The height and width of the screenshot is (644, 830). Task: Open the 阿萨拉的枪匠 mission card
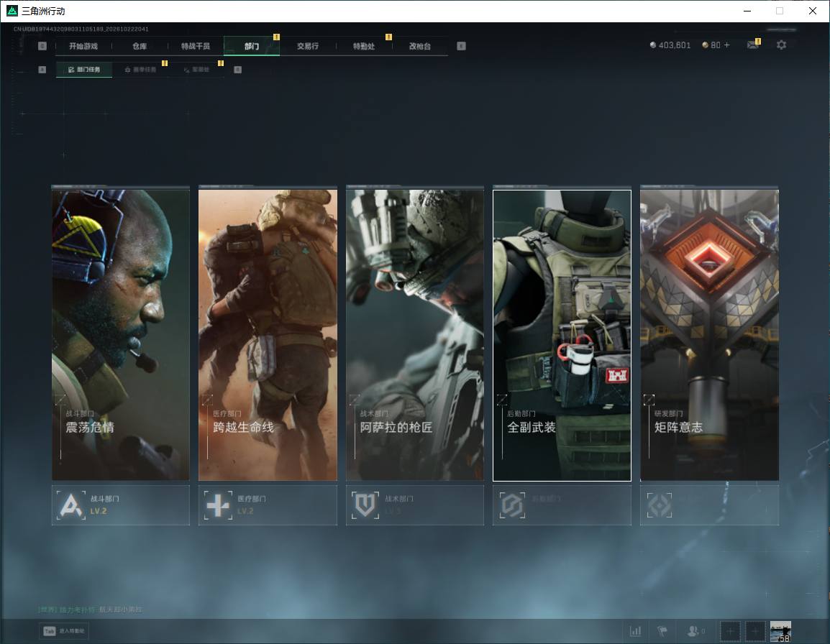[415, 335]
